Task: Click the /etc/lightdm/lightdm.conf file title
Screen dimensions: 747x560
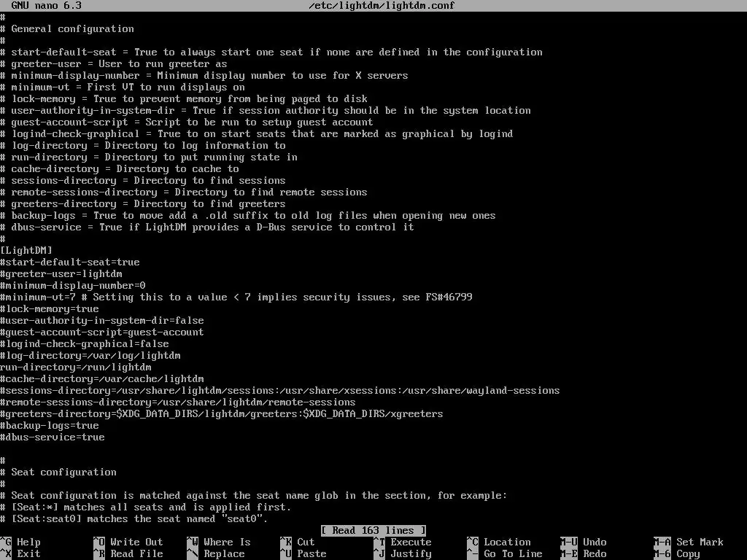Action: pyautogui.click(x=382, y=6)
